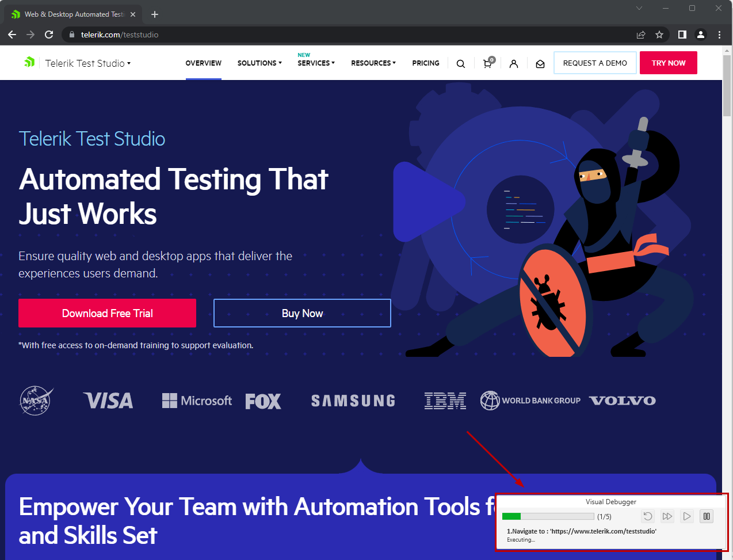The width and height of the screenshot is (733, 560).
Task: Click the browser Back arrow
Action: (12, 35)
